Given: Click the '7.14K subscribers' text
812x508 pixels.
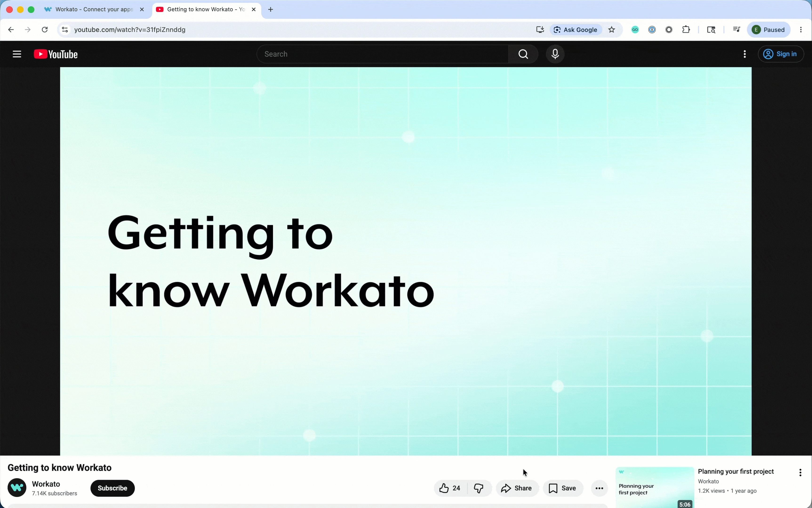Looking at the screenshot, I should pos(55,494).
